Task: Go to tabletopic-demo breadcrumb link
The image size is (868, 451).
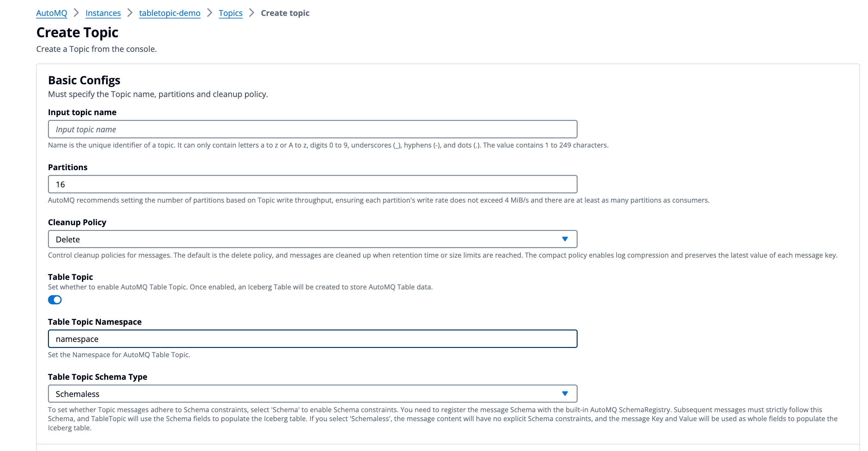Action: click(x=169, y=13)
